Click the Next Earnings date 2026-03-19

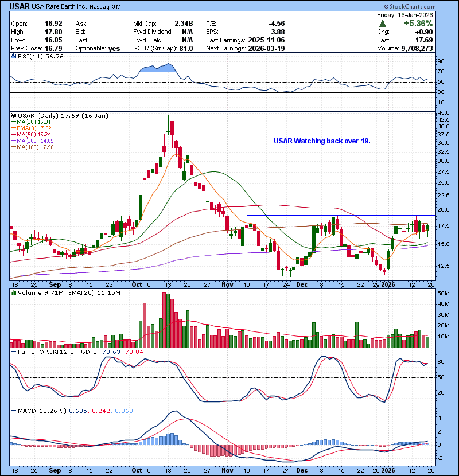click(266, 49)
